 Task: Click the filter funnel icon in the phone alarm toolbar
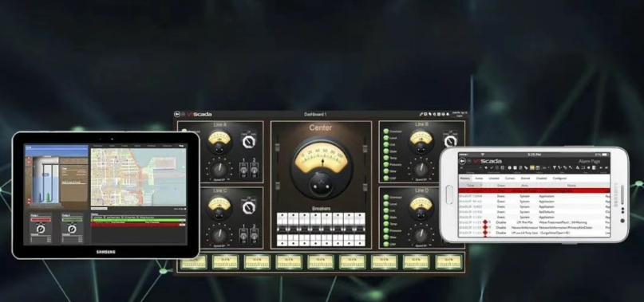click(x=555, y=167)
